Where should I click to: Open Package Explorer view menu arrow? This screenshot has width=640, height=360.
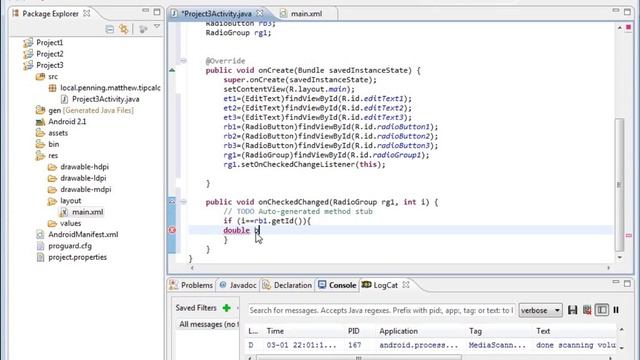[x=157, y=27]
